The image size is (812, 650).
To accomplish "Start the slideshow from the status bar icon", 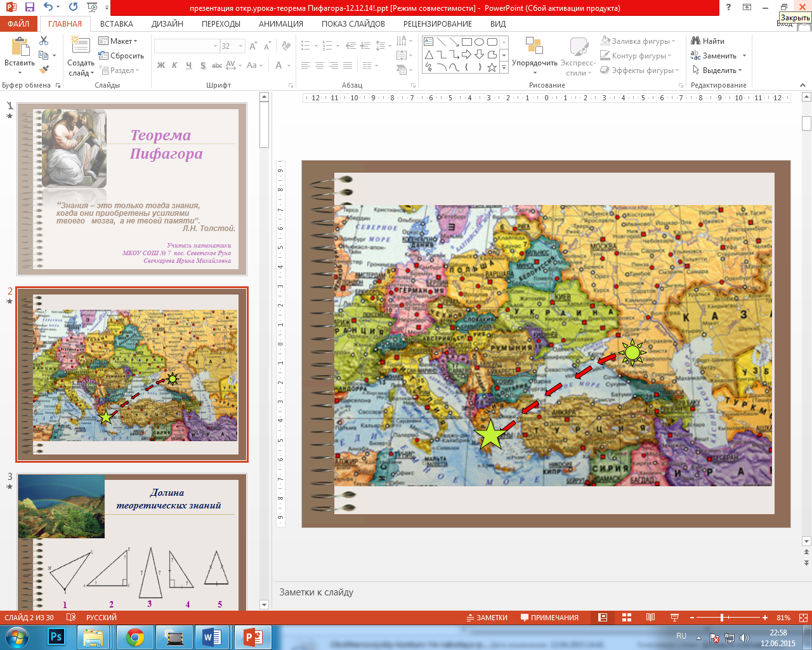I will pyautogui.click(x=674, y=618).
